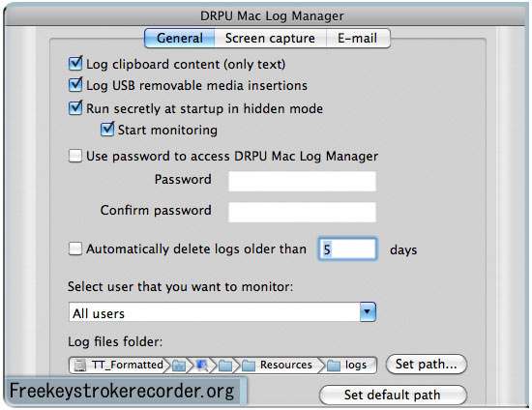The height and width of the screenshot is (410, 532).
Task: Uncheck the Start monitoring option
Action: 107,130
